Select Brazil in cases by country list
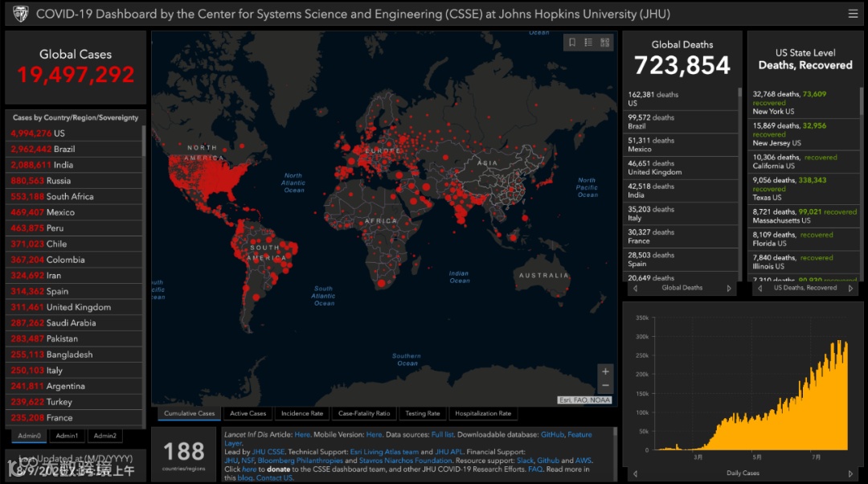 coord(75,149)
